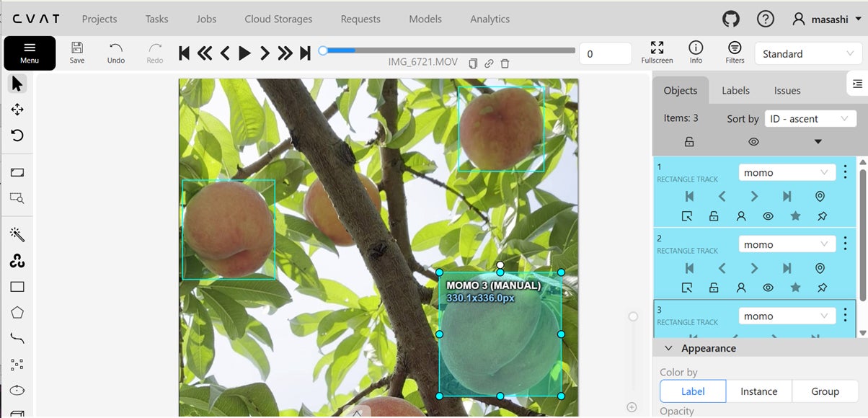
Task: Open the Analytics page
Action: coord(490,19)
